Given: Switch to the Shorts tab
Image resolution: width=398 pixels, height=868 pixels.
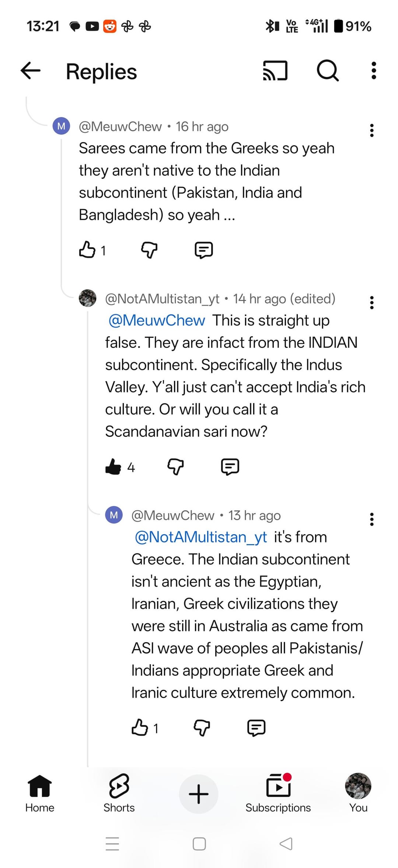Looking at the screenshot, I should tap(119, 793).
